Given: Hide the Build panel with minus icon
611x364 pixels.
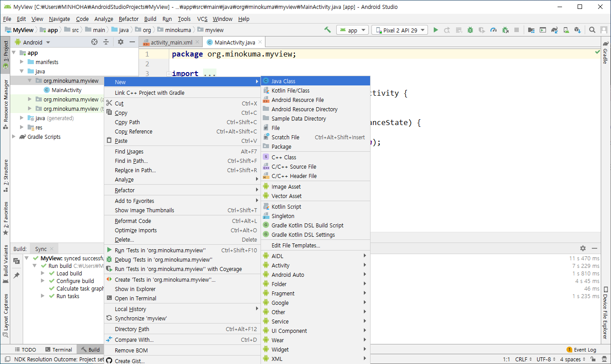Looking at the screenshot, I should tap(595, 248).
